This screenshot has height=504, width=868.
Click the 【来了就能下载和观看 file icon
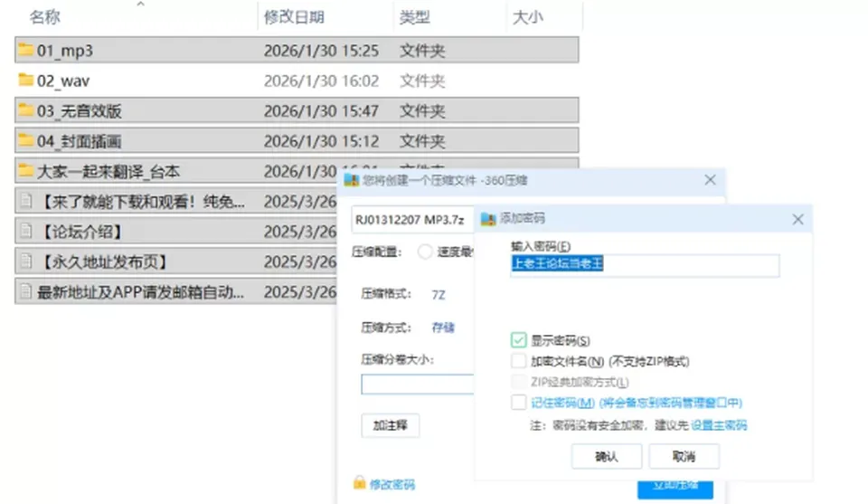click(25, 201)
